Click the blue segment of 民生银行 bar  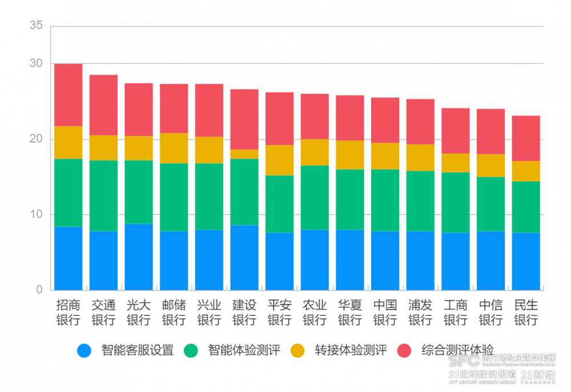[526, 261]
